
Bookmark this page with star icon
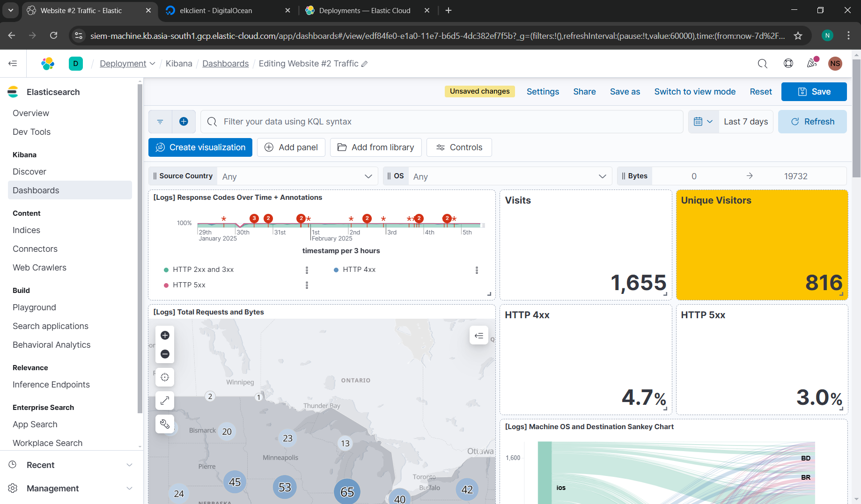click(x=798, y=36)
